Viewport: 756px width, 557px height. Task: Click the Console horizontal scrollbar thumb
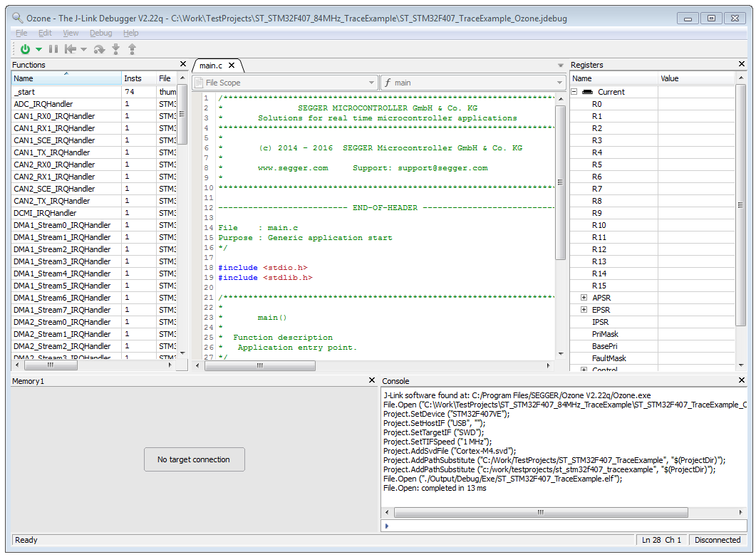coord(541,512)
